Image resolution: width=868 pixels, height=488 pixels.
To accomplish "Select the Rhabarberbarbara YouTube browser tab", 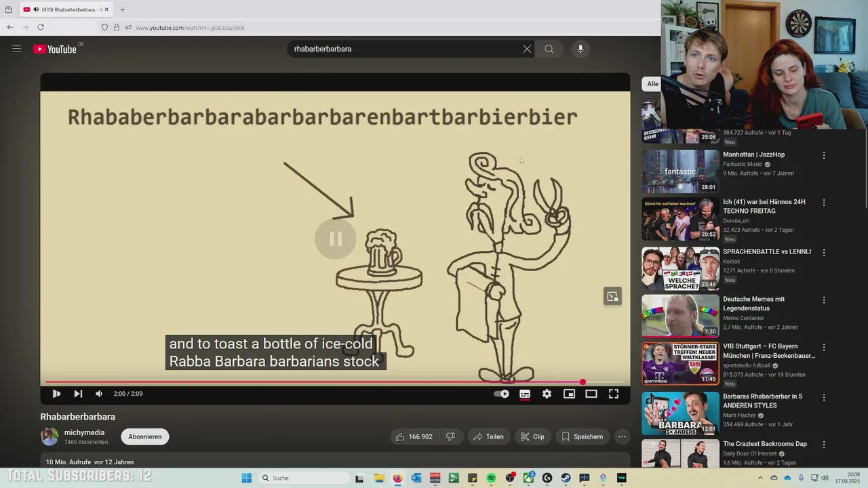I will coord(66,9).
